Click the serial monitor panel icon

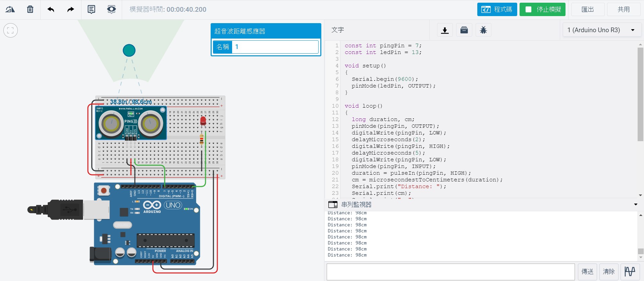[x=333, y=205]
